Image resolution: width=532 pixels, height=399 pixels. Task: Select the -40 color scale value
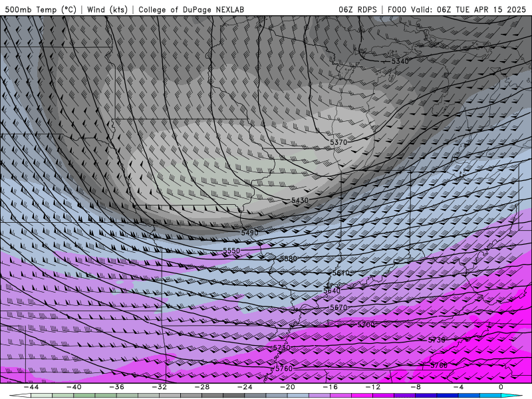(x=74, y=387)
